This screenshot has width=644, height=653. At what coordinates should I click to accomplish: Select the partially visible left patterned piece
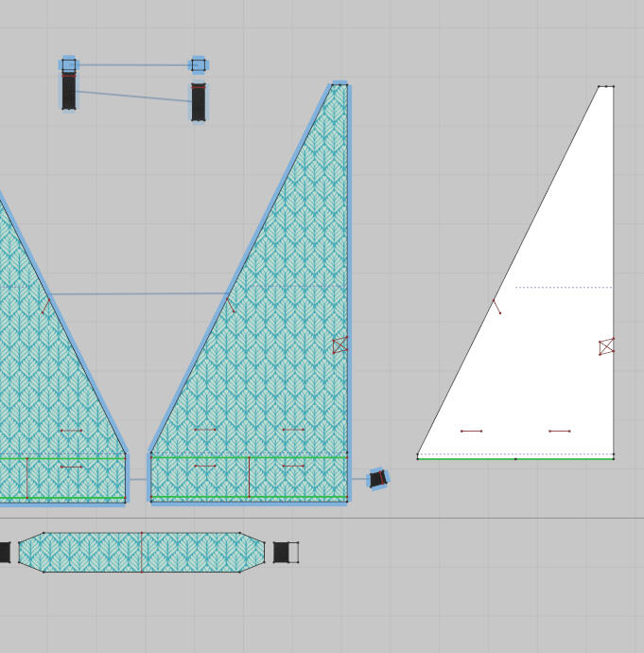tap(47, 397)
